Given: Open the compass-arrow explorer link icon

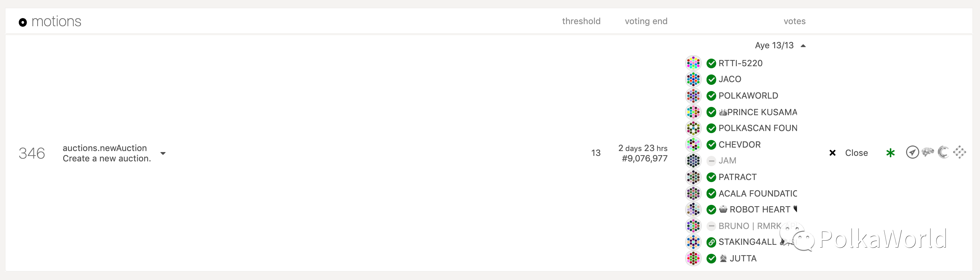Looking at the screenshot, I should point(912,152).
